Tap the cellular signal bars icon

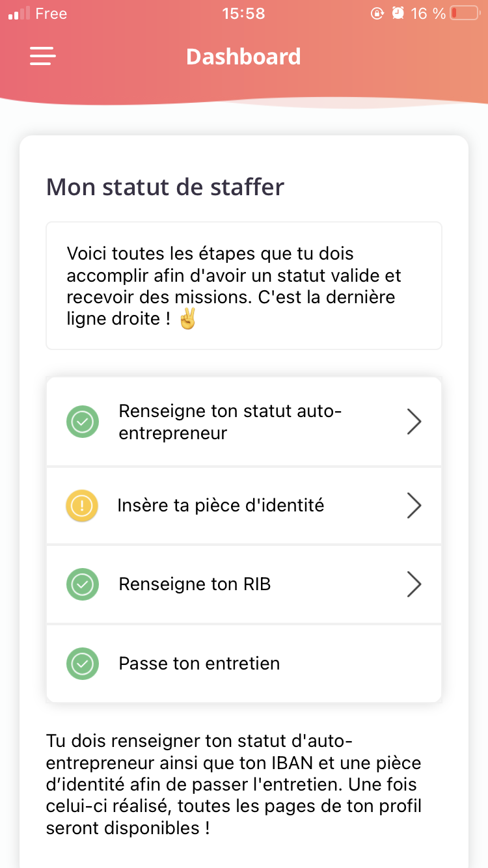[x=19, y=13]
